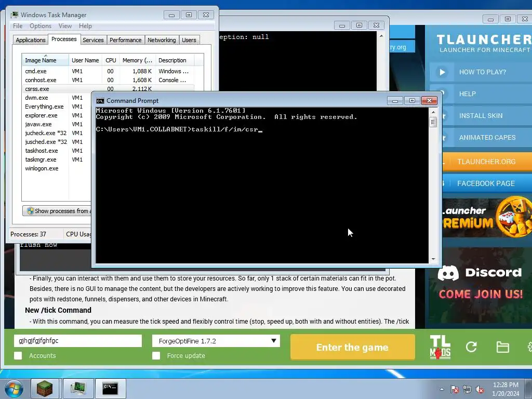Click the Discord logo in sidebar
532x399 pixels.
pyautogui.click(x=448, y=272)
